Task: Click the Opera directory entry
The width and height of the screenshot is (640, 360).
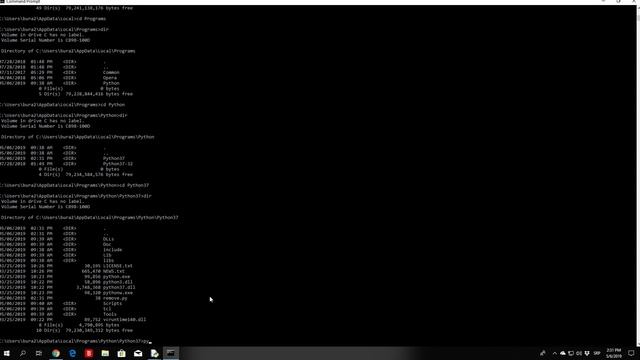Action: (110, 78)
